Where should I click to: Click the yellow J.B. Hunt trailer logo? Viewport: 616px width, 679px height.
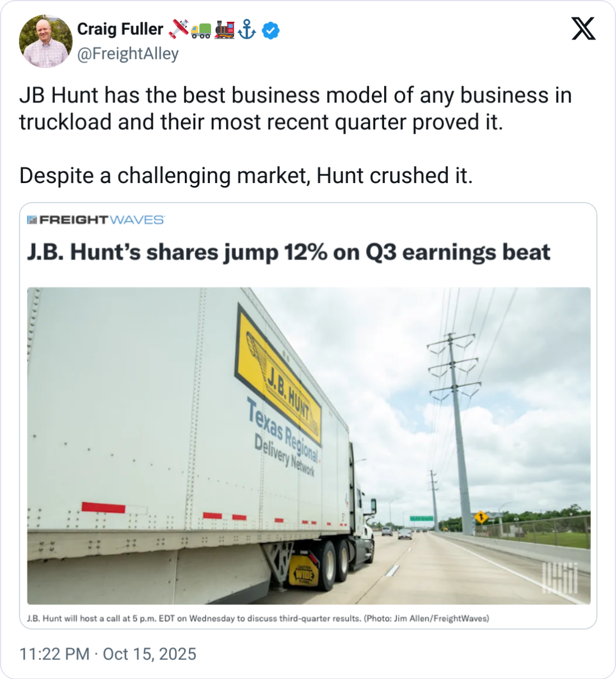point(278,381)
